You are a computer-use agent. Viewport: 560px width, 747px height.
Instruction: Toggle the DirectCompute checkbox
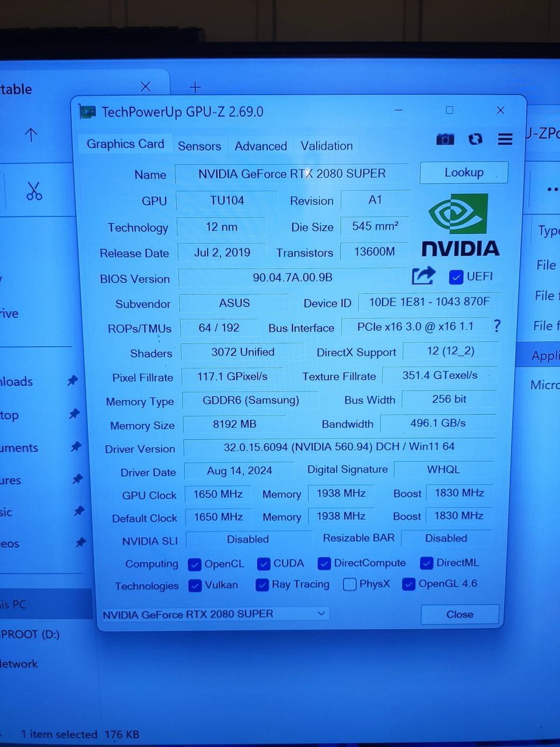pyautogui.click(x=324, y=563)
